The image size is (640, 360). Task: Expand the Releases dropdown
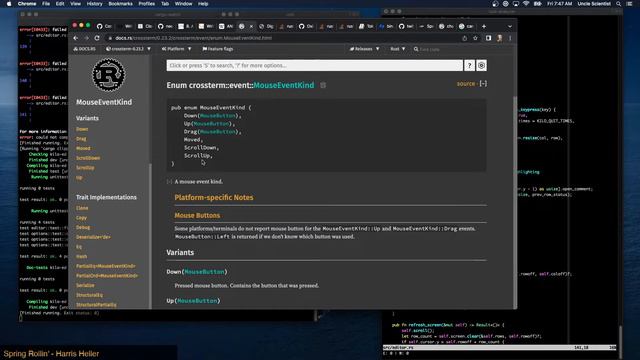pos(364,49)
